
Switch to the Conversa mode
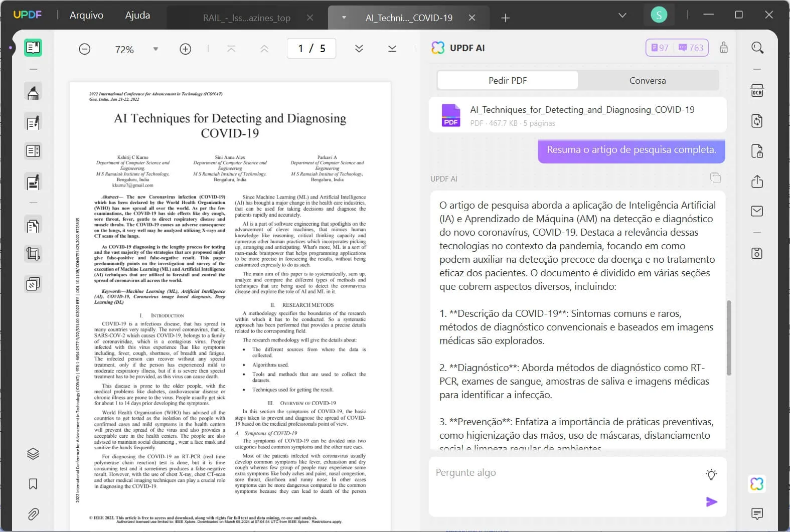(x=647, y=80)
